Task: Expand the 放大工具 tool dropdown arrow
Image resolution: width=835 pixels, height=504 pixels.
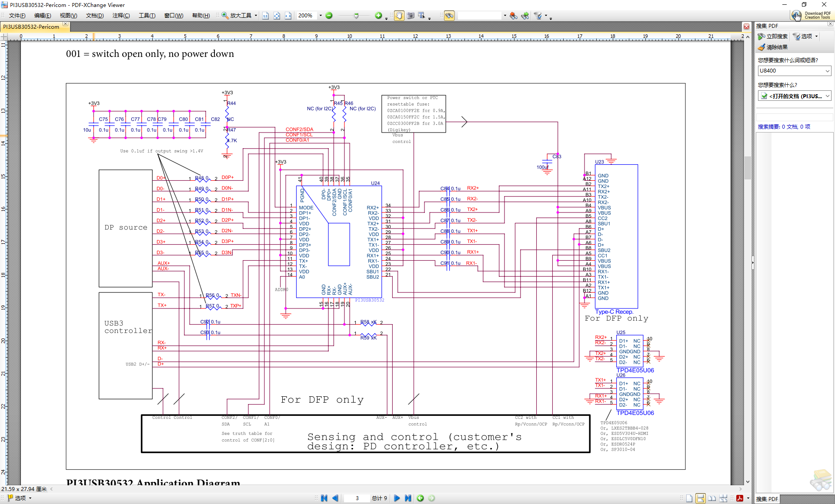Action: click(x=256, y=16)
